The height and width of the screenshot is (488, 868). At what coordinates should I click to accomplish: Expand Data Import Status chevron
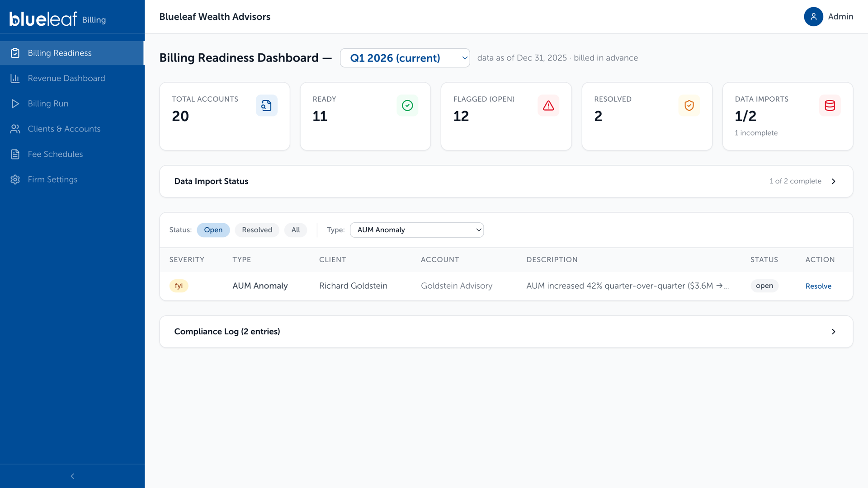point(834,181)
